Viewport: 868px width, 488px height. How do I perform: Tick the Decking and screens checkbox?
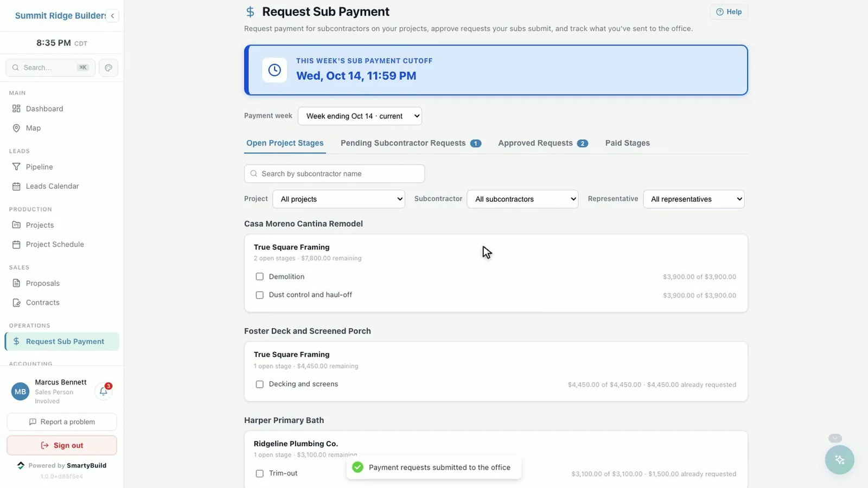(259, 384)
